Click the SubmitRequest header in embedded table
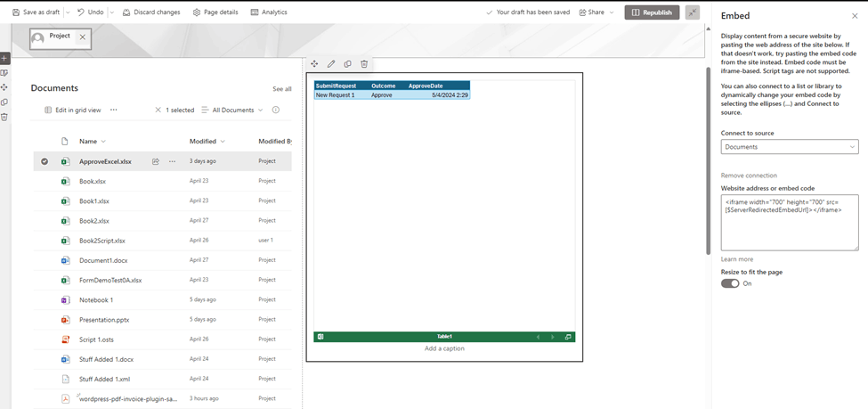This screenshot has height=409, width=868. 336,86
